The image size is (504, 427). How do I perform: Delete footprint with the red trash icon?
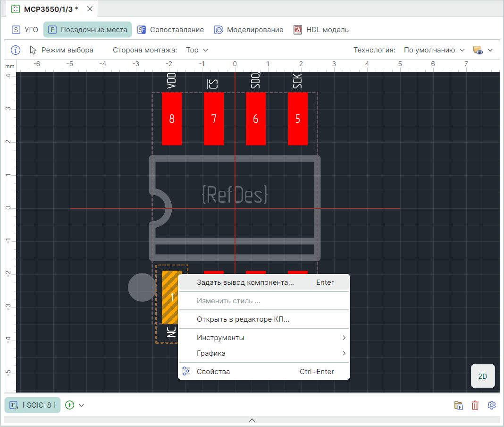pyautogui.click(x=475, y=405)
